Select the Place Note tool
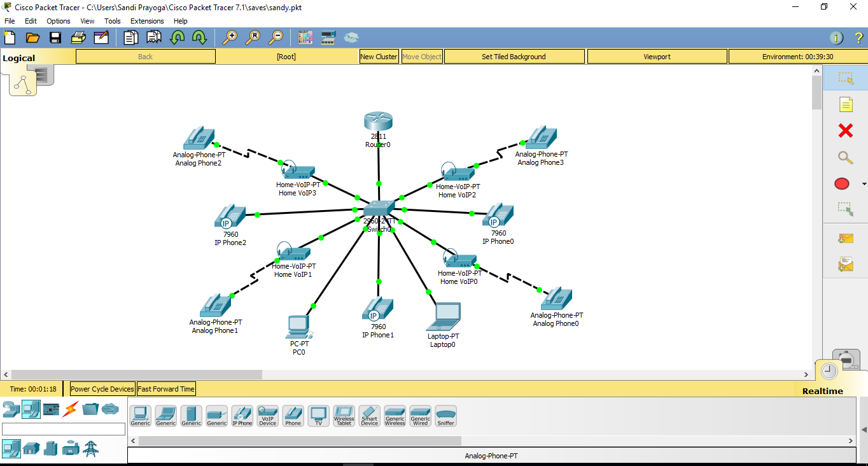 tap(845, 105)
